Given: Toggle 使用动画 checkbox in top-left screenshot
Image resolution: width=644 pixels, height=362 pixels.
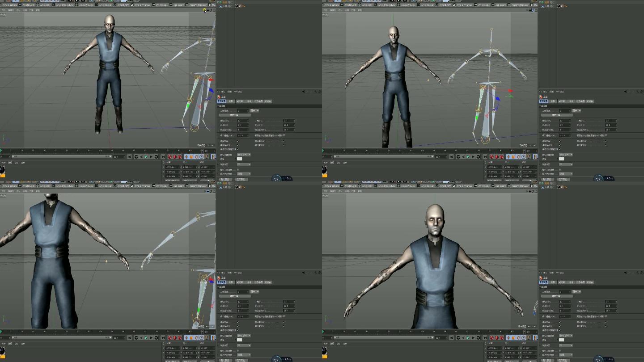Looking at the screenshot, I should click(238, 141).
